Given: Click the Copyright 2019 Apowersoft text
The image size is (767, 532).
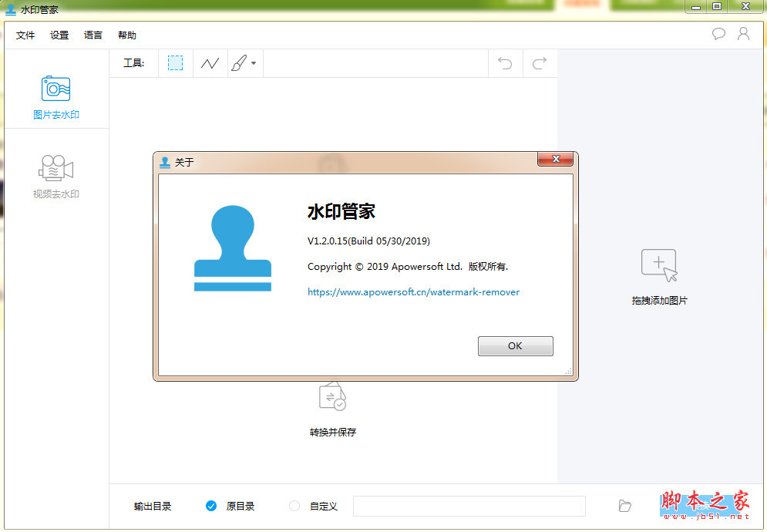Looking at the screenshot, I should tap(408, 267).
